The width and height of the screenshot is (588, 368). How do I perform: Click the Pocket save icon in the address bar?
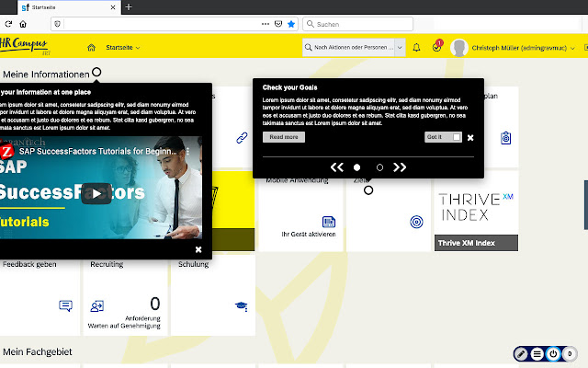point(278,24)
